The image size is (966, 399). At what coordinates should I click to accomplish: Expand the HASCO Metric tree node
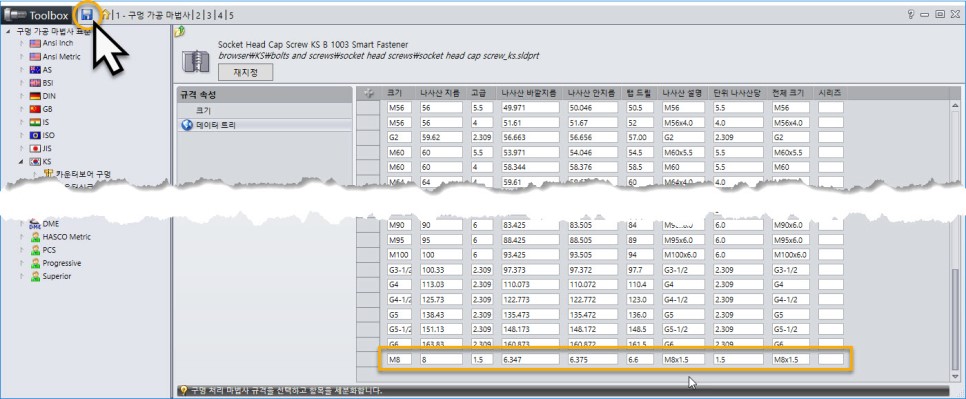click(22, 237)
